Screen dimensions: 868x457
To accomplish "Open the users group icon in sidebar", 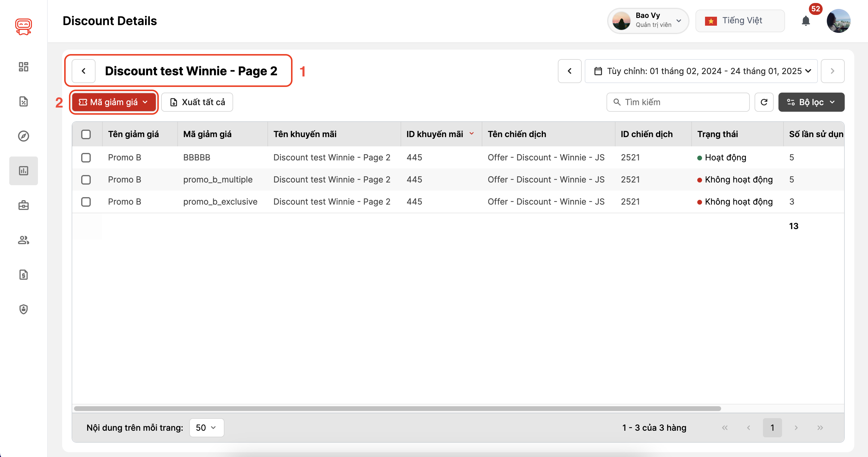I will tap(23, 240).
